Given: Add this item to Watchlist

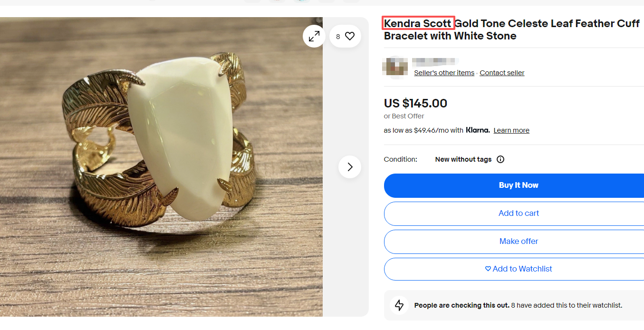Looking at the screenshot, I should [518, 269].
